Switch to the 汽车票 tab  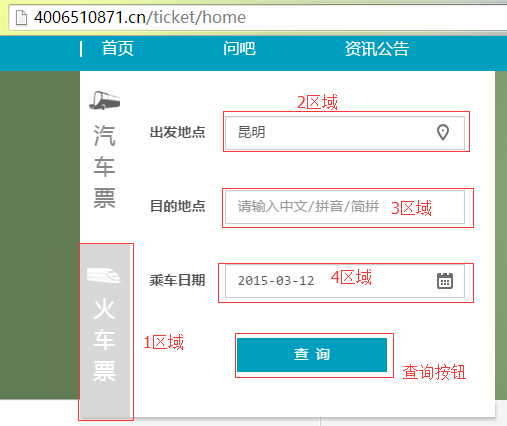(104, 150)
